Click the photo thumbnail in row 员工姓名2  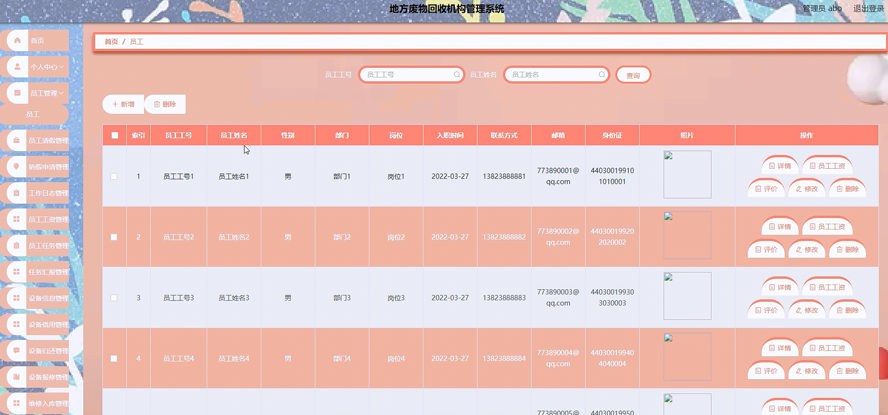687,235
